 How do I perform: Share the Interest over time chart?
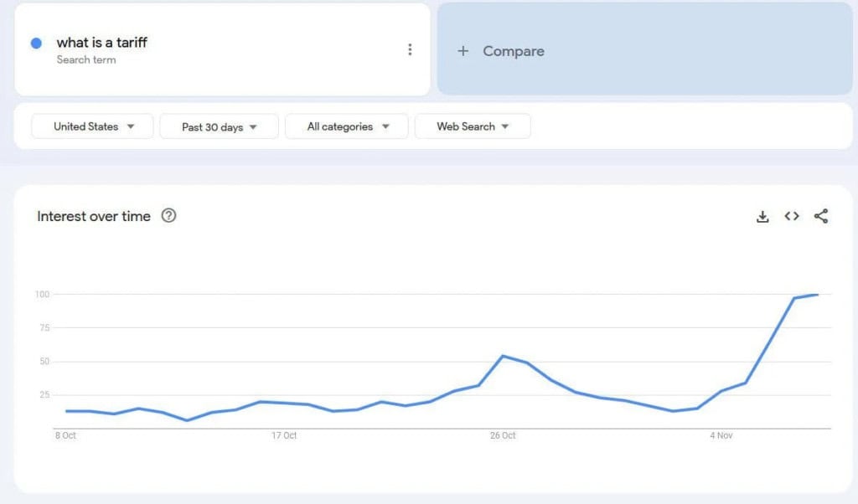[821, 216]
